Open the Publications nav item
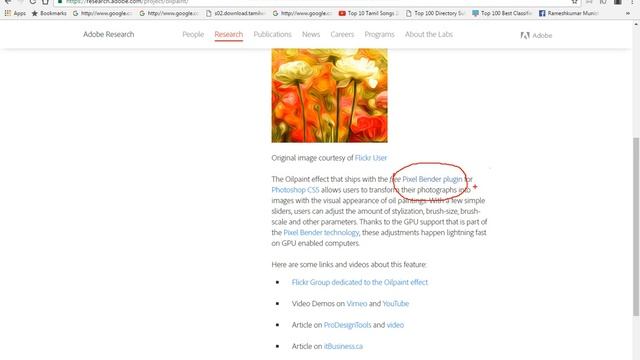 (273, 34)
